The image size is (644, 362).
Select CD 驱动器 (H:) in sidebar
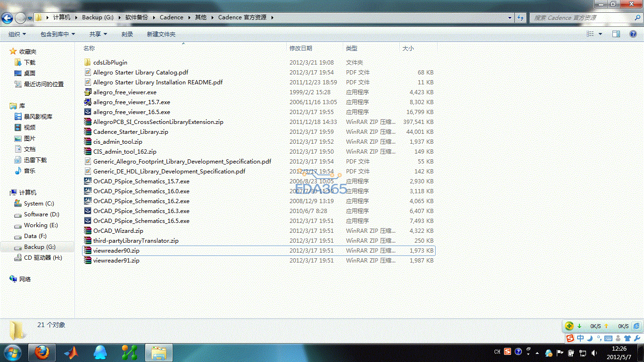[43, 257]
